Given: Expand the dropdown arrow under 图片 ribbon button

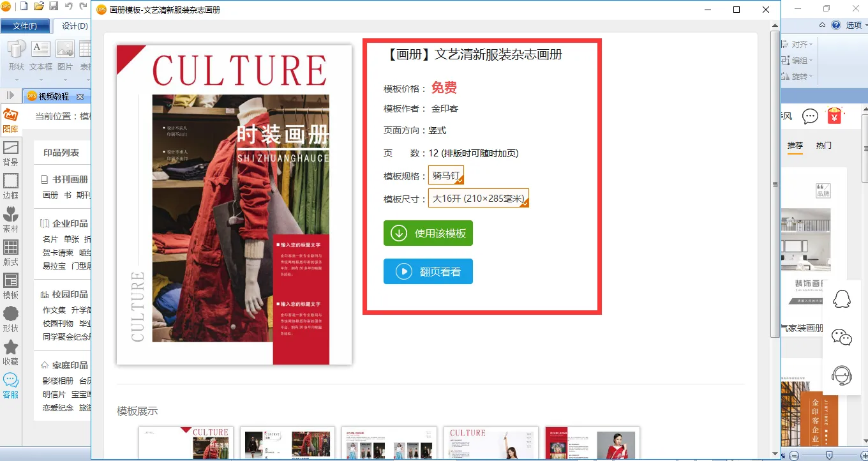Looking at the screenshot, I should (65, 79).
